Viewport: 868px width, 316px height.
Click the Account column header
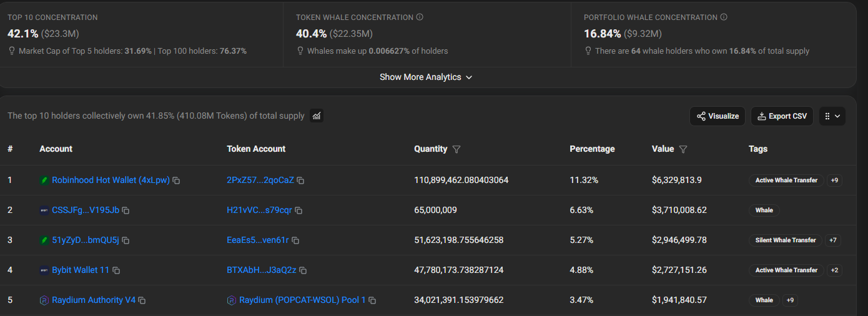56,149
